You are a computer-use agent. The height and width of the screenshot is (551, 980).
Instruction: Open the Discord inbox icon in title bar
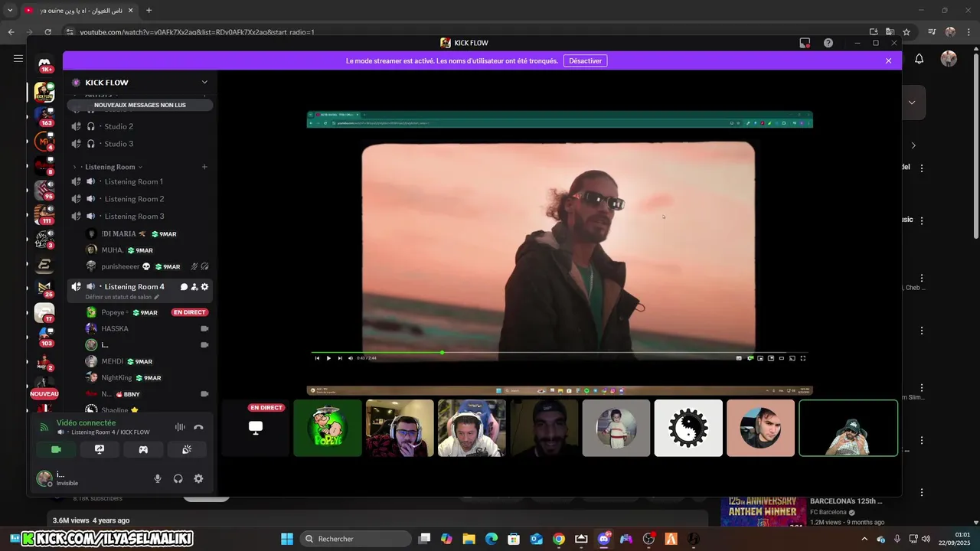805,43
